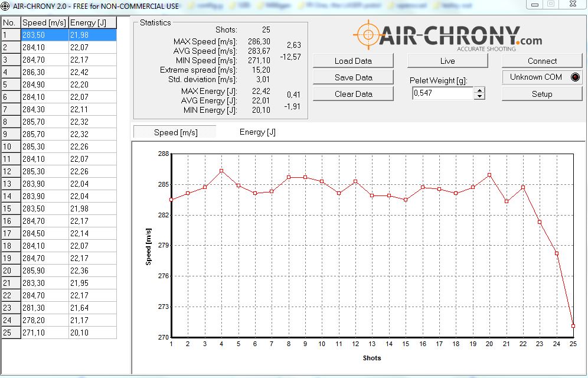Click row number 18 in table
The width and height of the screenshot is (588, 378).
pos(11,246)
